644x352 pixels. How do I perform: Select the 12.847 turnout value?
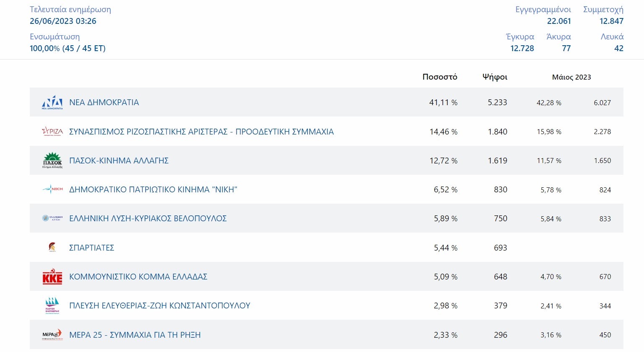pyautogui.click(x=611, y=21)
